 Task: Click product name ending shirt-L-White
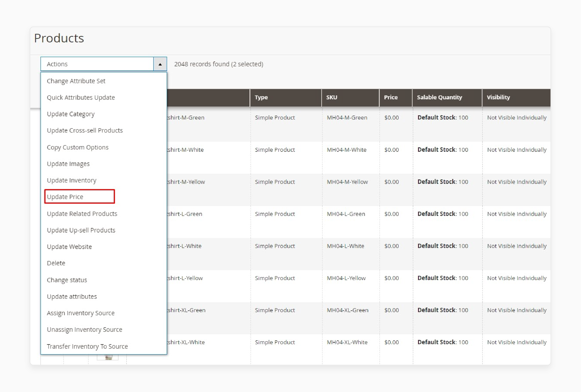tap(184, 246)
